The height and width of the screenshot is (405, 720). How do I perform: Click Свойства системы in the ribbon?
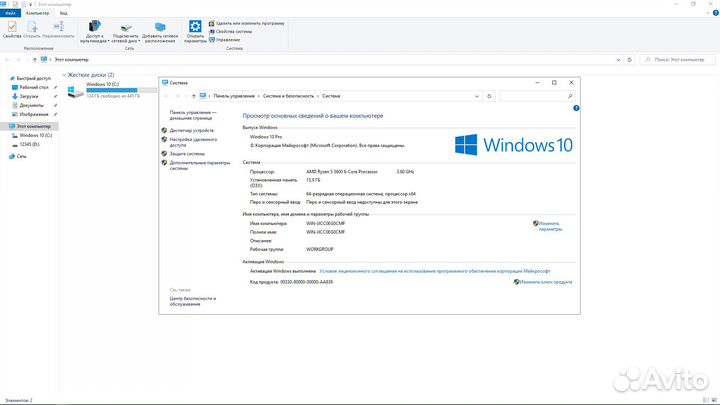tap(231, 32)
